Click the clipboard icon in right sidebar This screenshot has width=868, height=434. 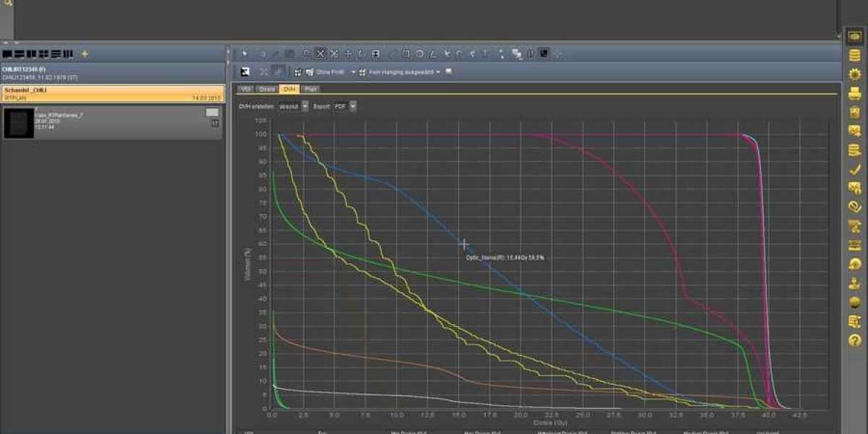tap(855, 112)
